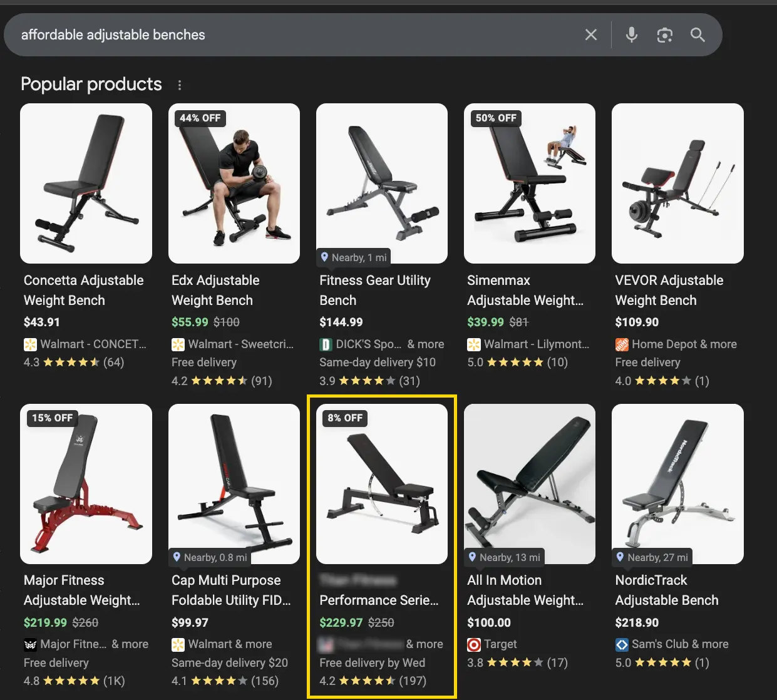
Task: Click the Walmart icon beside Lilymont... seller
Action: tap(474, 344)
